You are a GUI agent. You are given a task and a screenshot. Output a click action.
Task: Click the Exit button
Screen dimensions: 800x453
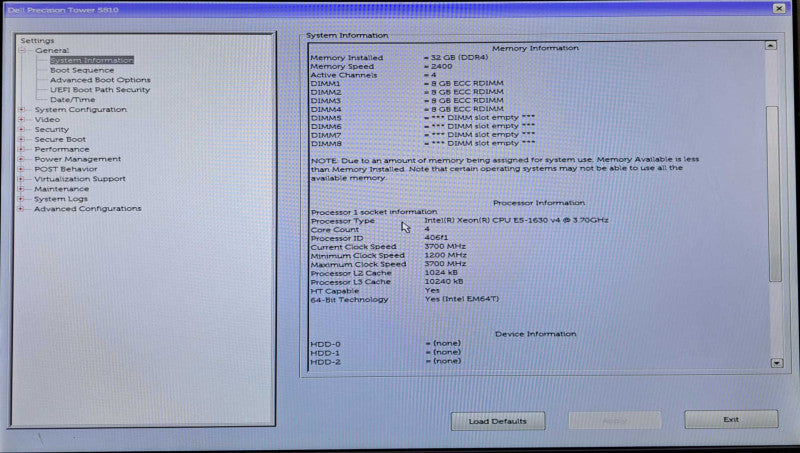[731, 419]
